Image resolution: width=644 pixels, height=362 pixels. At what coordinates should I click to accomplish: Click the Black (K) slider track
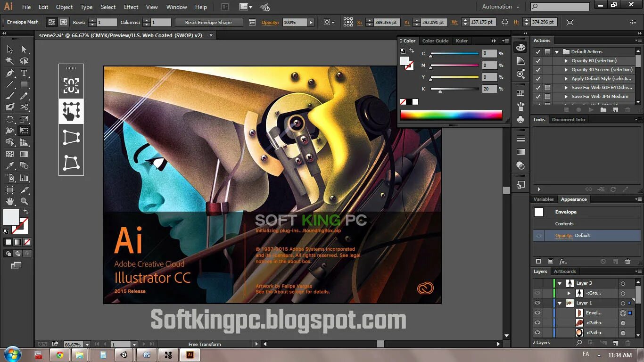coord(454,89)
